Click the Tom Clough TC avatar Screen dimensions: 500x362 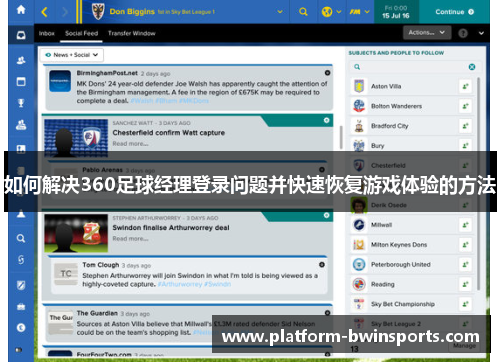[x=66, y=274]
